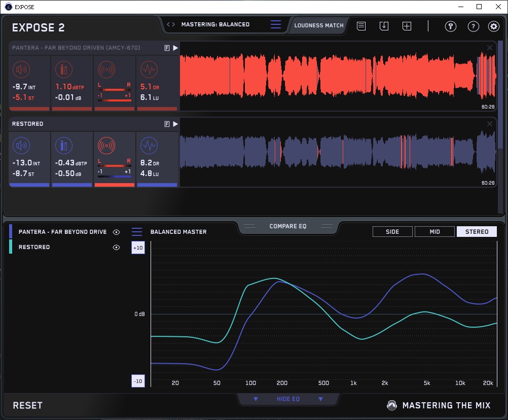Toggle visibility of Pantera EQ curve
508x420 pixels.
[x=117, y=232]
